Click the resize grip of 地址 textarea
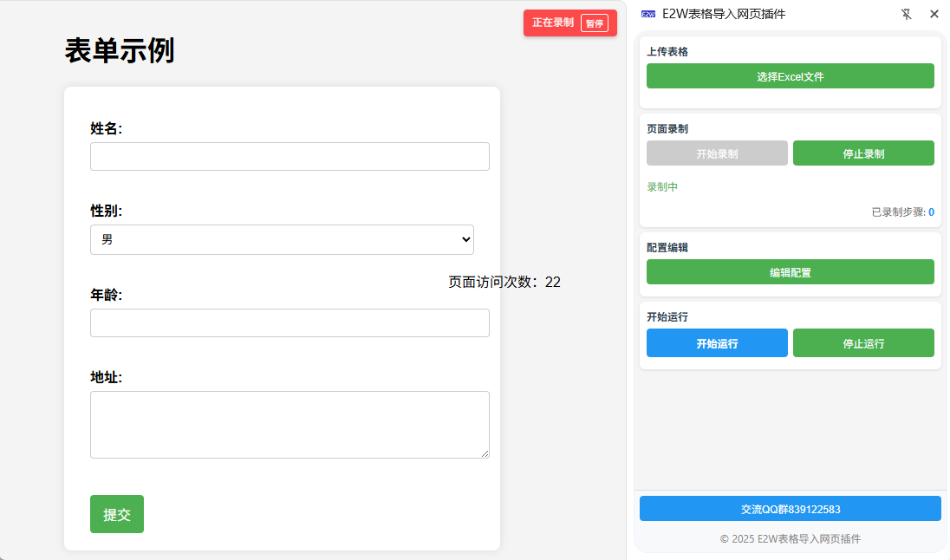The height and width of the screenshot is (560, 950). pos(485,454)
